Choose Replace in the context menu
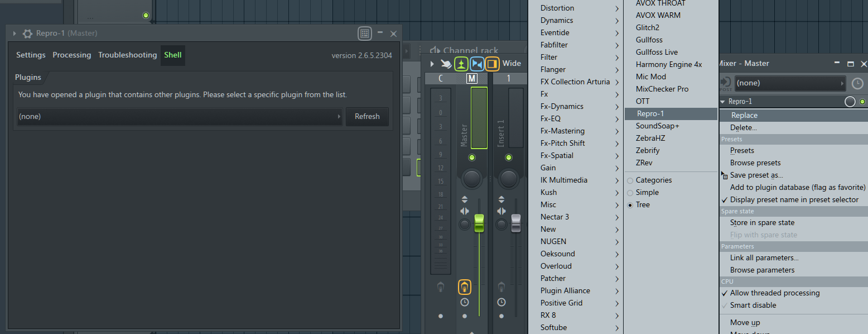 point(793,116)
